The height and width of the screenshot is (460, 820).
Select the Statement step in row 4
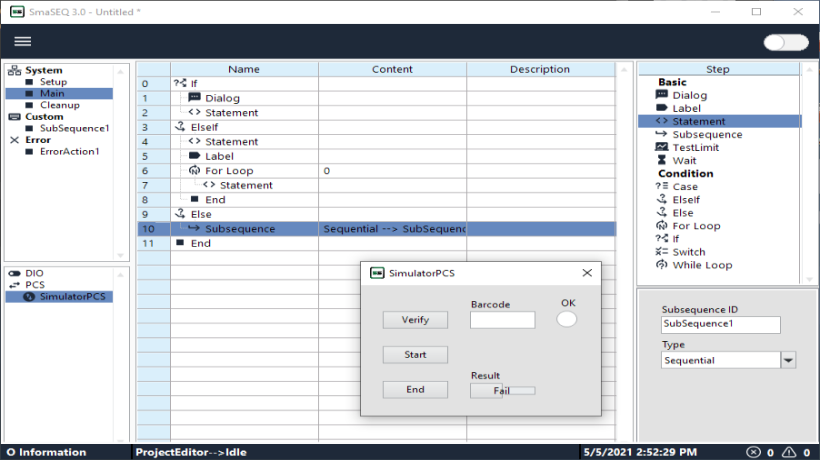coord(232,142)
